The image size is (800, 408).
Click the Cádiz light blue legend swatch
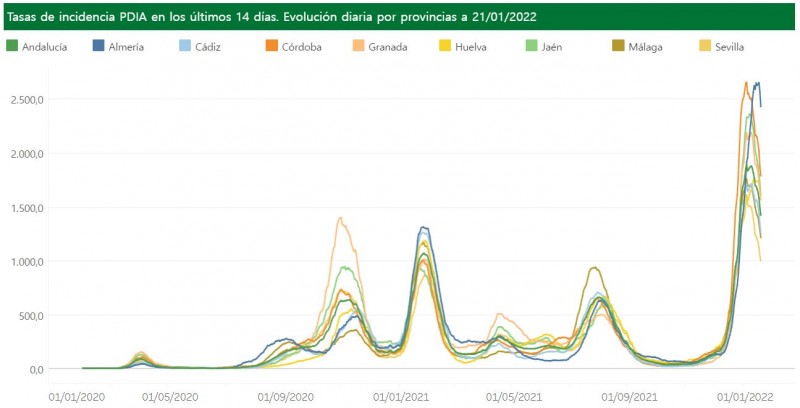tap(185, 46)
